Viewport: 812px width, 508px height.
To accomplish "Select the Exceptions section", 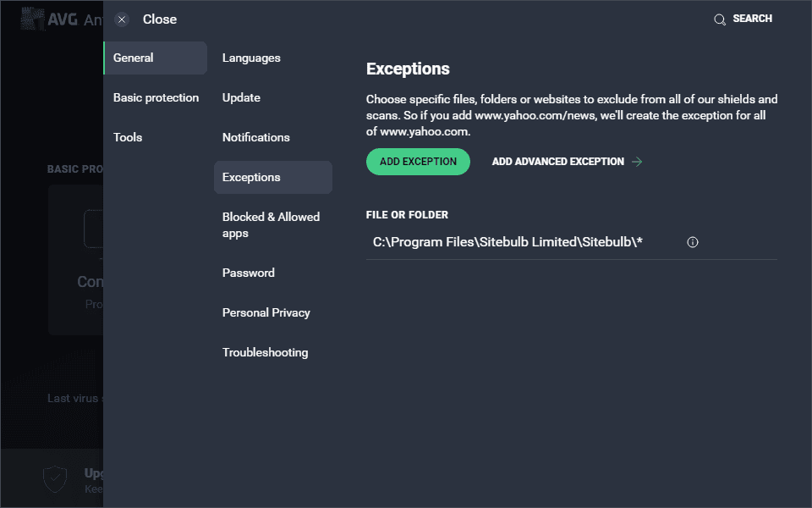I will click(x=273, y=177).
